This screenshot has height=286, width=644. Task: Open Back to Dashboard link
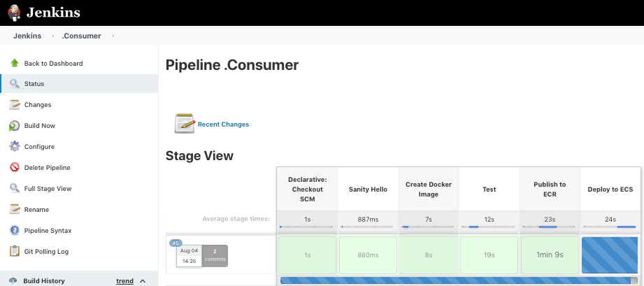[53, 63]
